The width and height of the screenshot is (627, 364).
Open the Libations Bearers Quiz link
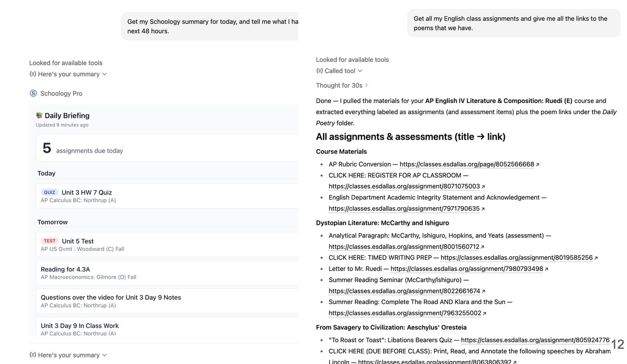[x=536, y=340]
